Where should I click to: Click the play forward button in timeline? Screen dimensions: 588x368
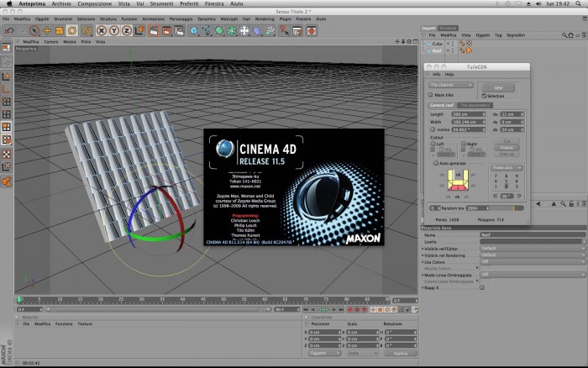327,310
